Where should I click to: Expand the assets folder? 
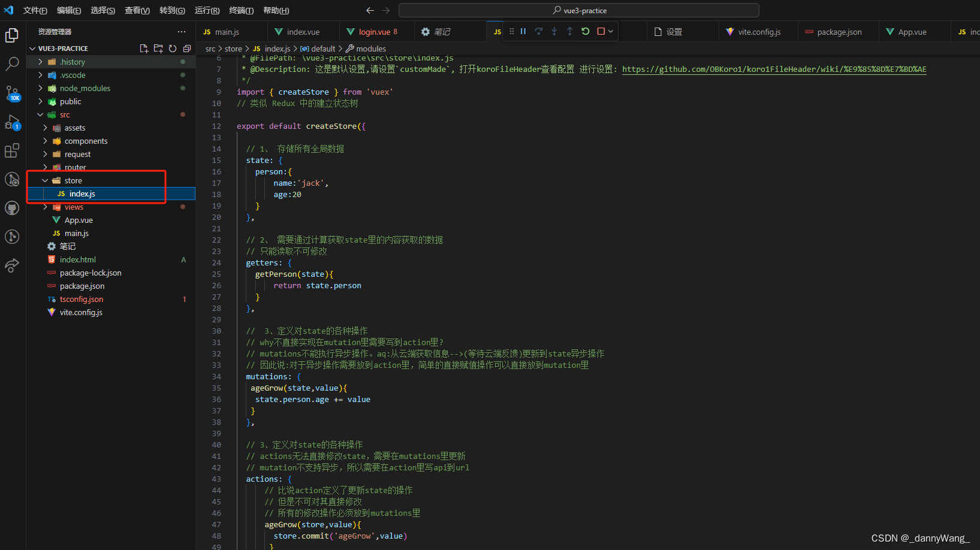(x=111, y=128)
